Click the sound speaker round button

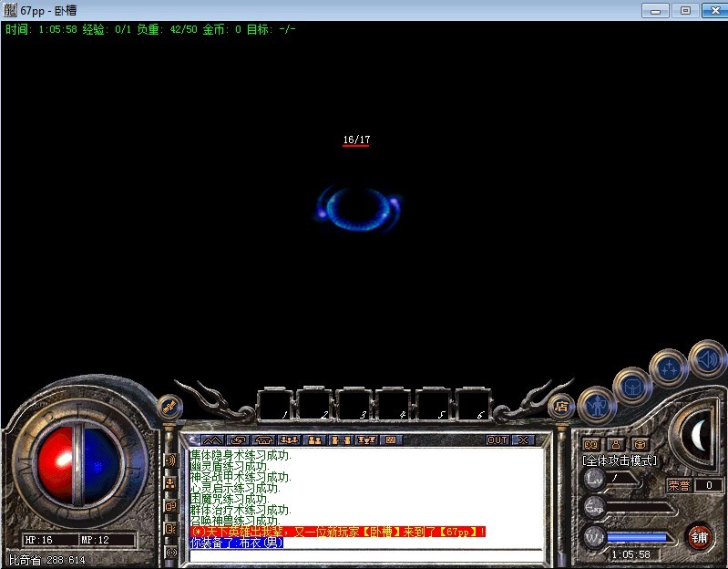(x=707, y=359)
